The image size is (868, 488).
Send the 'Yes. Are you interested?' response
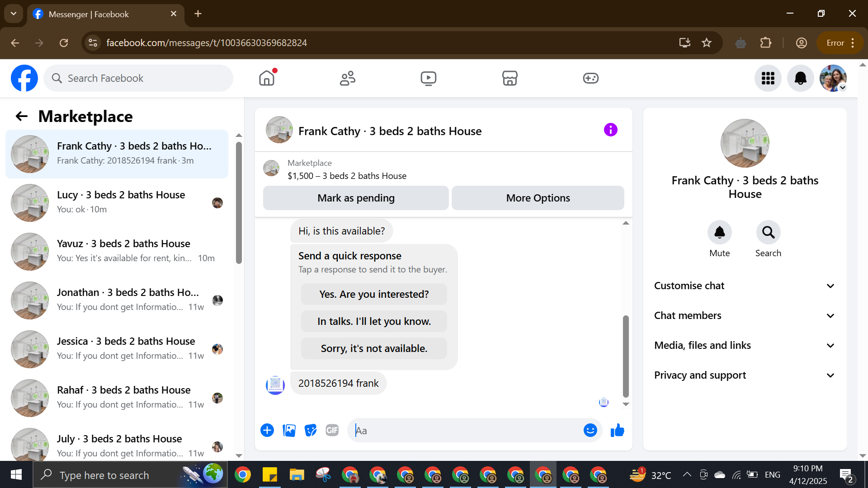pyautogui.click(x=374, y=294)
